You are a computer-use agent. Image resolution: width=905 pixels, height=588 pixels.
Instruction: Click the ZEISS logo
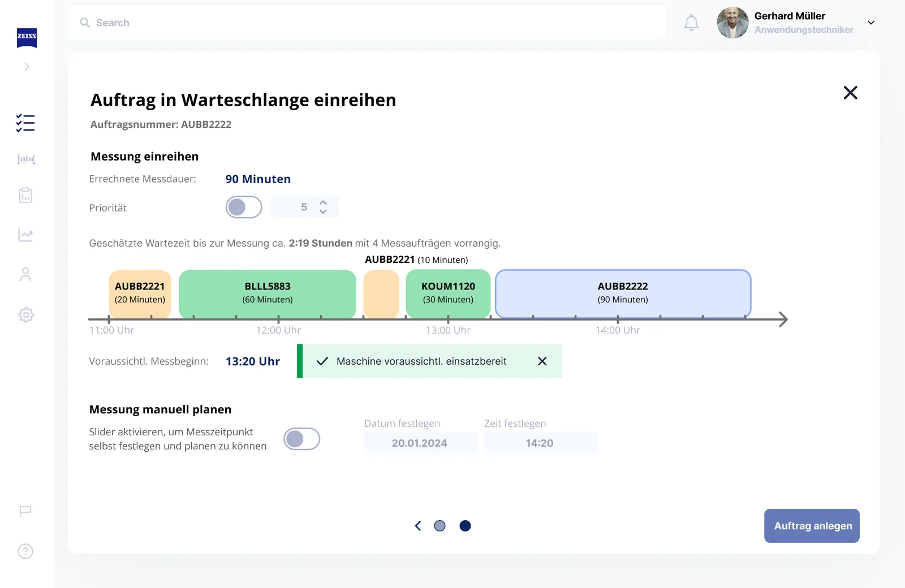(27, 38)
